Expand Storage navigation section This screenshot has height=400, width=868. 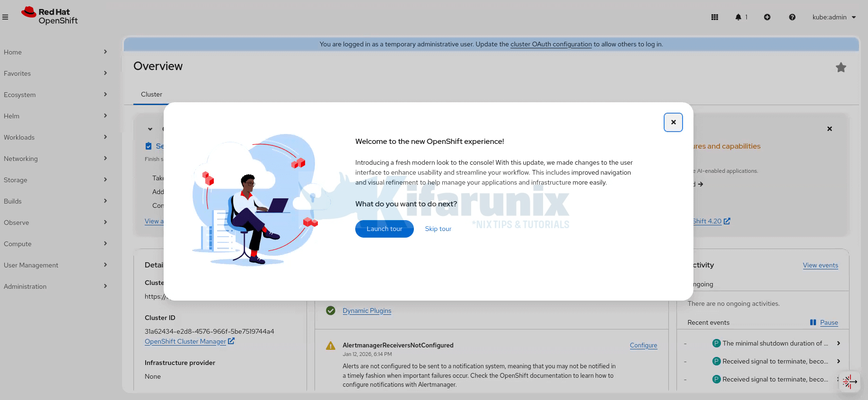56,180
